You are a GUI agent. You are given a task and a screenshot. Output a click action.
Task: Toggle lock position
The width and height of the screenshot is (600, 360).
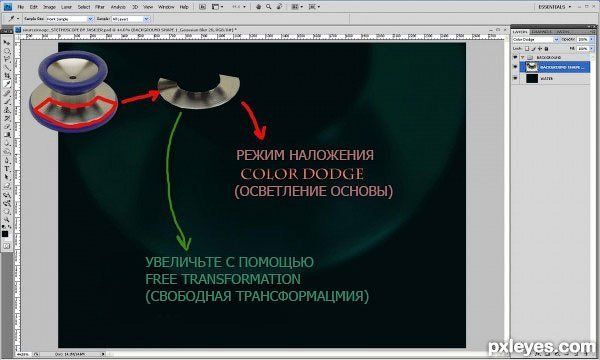pos(540,49)
